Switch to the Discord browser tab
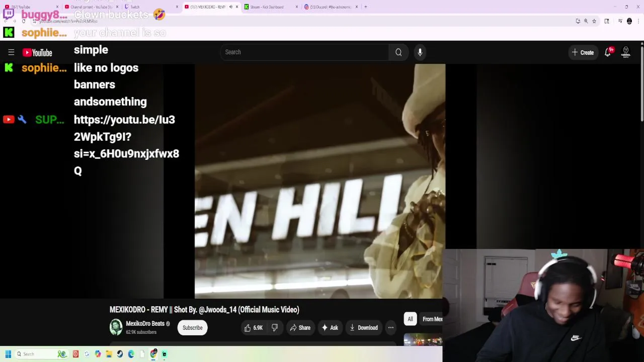 331,7
